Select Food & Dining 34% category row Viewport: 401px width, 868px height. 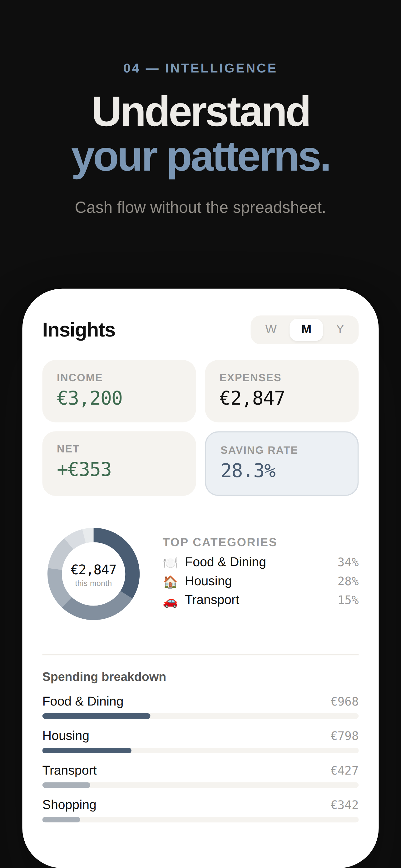click(260, 562)
